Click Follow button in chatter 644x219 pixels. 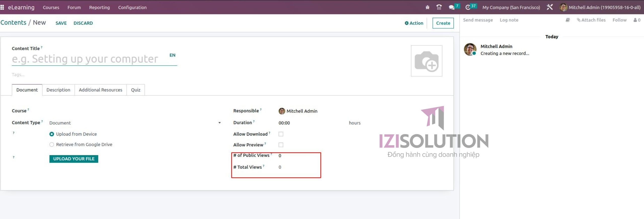pyautogui.click(x=619, y=20)
